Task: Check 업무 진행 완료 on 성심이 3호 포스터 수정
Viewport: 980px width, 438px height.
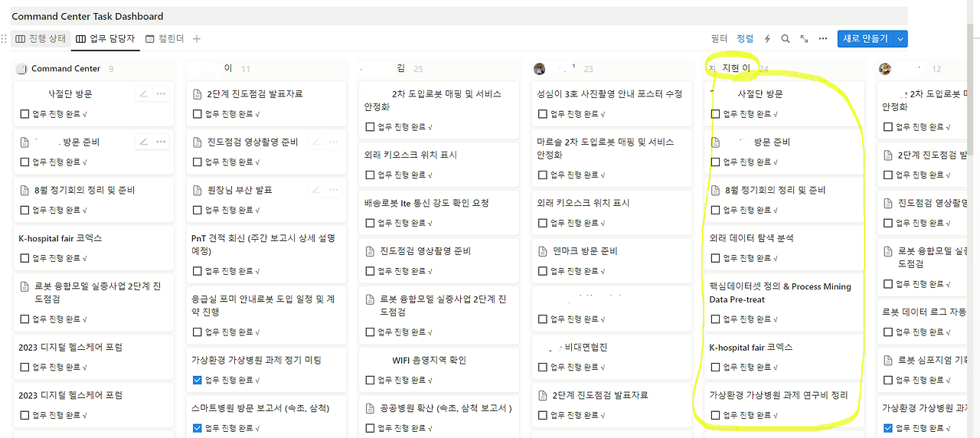Action: click(543, 114)
